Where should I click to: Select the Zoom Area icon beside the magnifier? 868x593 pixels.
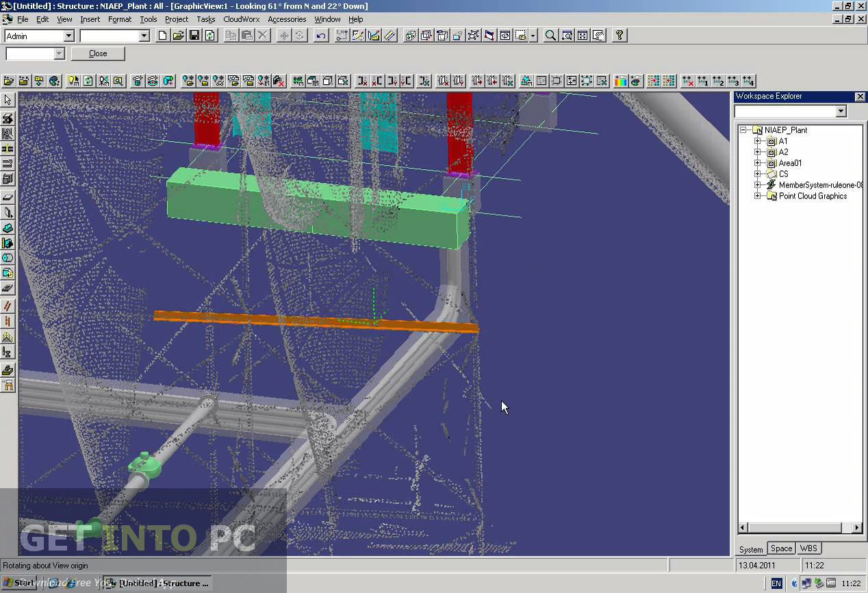[x=567, y=36]
